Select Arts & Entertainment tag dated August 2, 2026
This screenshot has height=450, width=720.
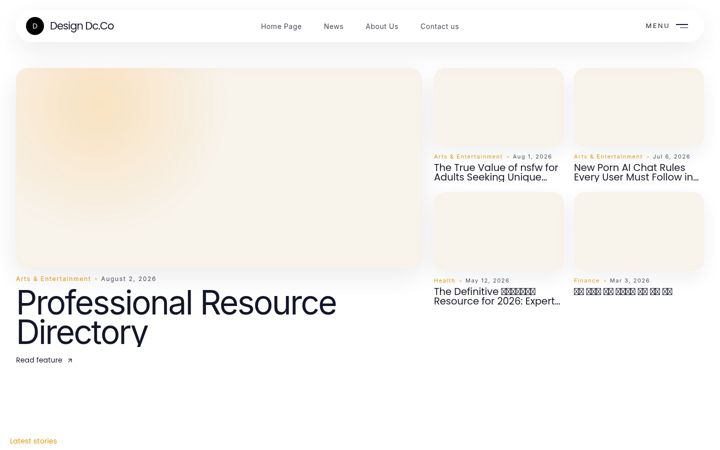53,279
